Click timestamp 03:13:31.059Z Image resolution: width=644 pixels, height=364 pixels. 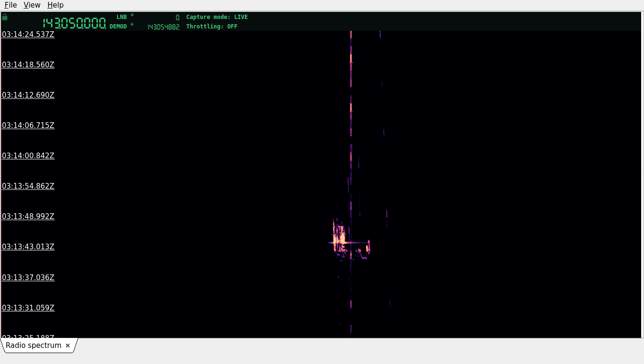[x=28, y=308]
